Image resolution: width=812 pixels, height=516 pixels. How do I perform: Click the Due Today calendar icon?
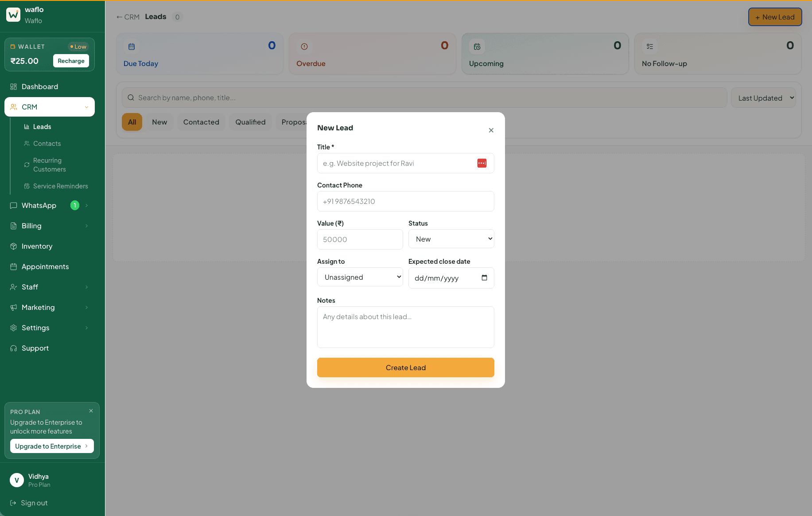click(132, 47)
